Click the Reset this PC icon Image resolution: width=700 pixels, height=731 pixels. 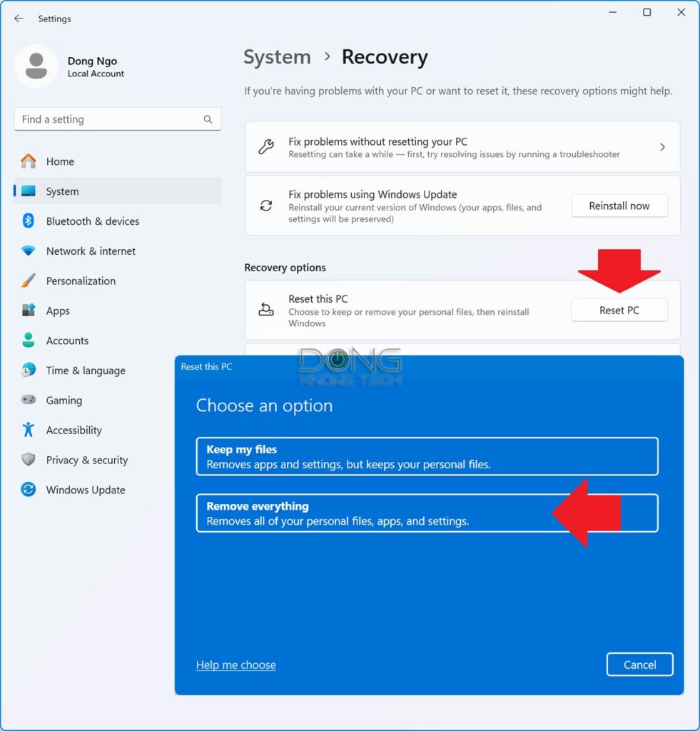[266, 310]
